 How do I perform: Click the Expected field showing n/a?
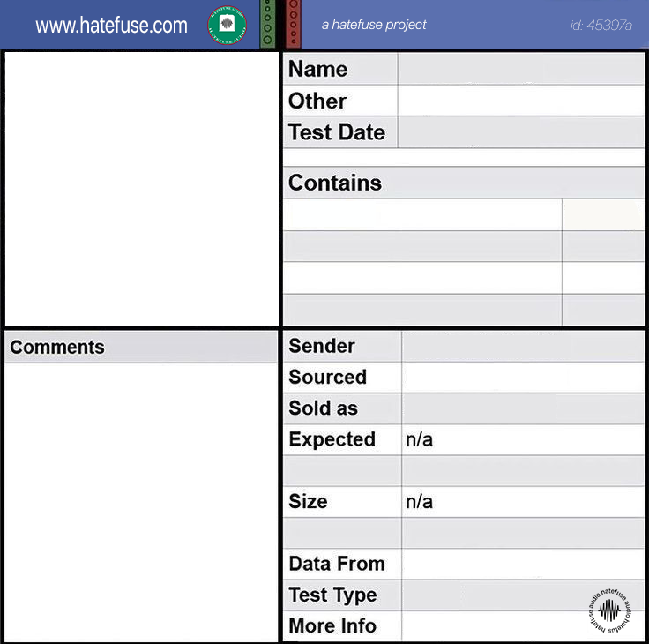[523, 439]
